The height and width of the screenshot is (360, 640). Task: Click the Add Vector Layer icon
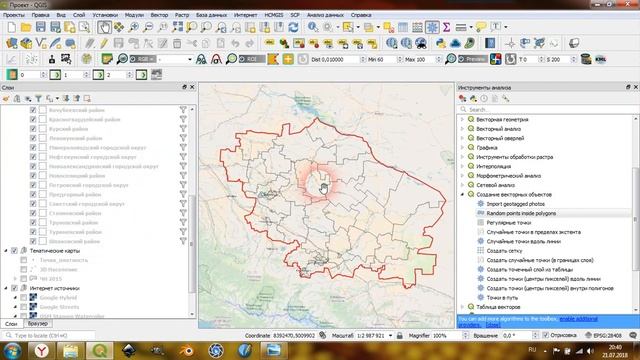pos(40,43)
